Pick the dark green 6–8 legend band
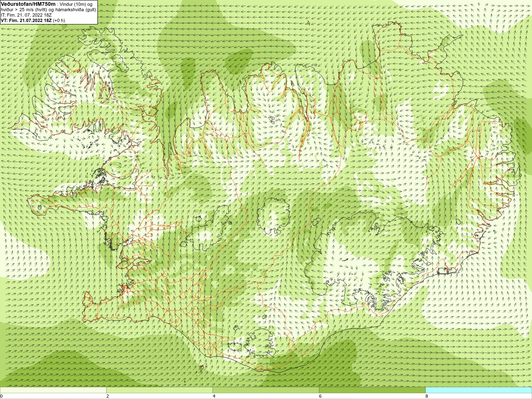 (372, 390)
